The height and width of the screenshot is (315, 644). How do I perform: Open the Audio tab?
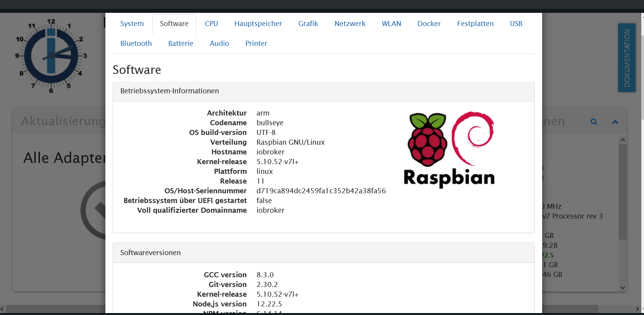pos(219,44)
